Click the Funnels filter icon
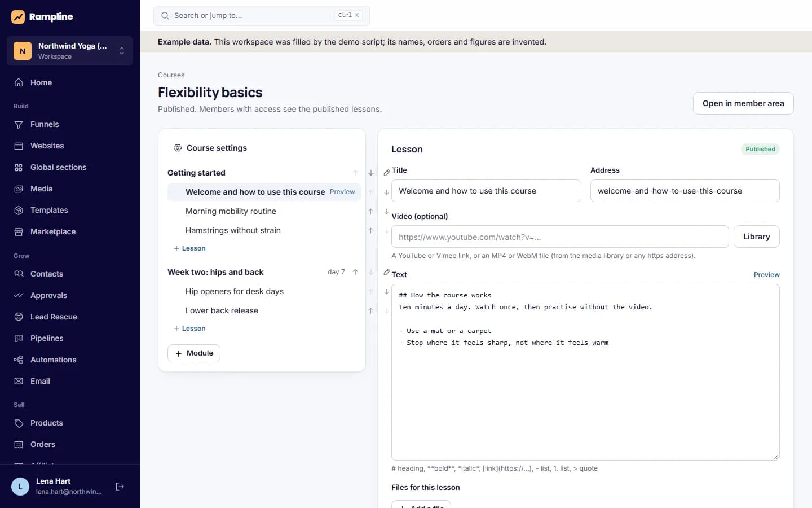Image resolution: width=812 pixels, height=508 pixels. [19, 124]
